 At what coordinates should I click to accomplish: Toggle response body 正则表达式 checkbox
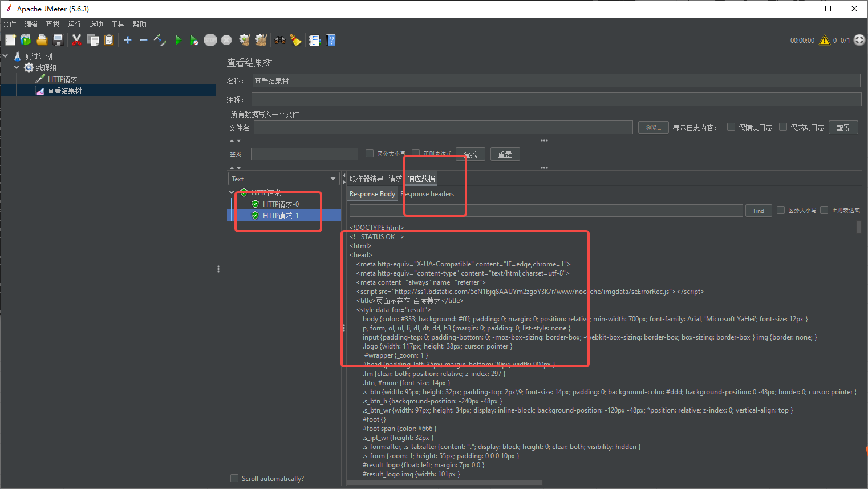tap(824, 210)
